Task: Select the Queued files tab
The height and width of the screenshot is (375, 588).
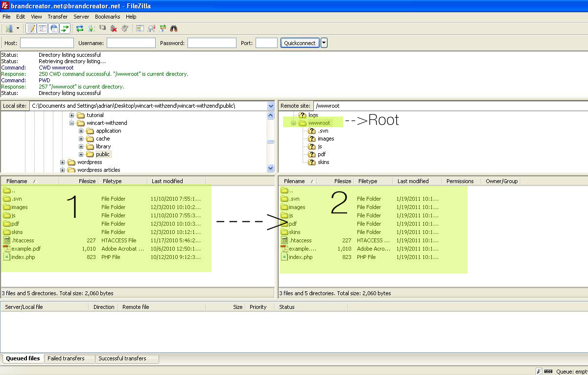Action: click(23, 358)
